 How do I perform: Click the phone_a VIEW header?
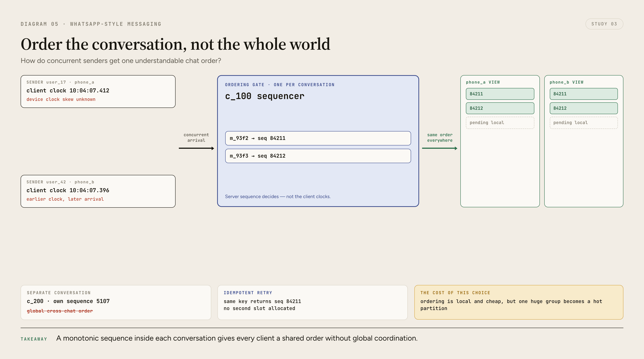483,82
